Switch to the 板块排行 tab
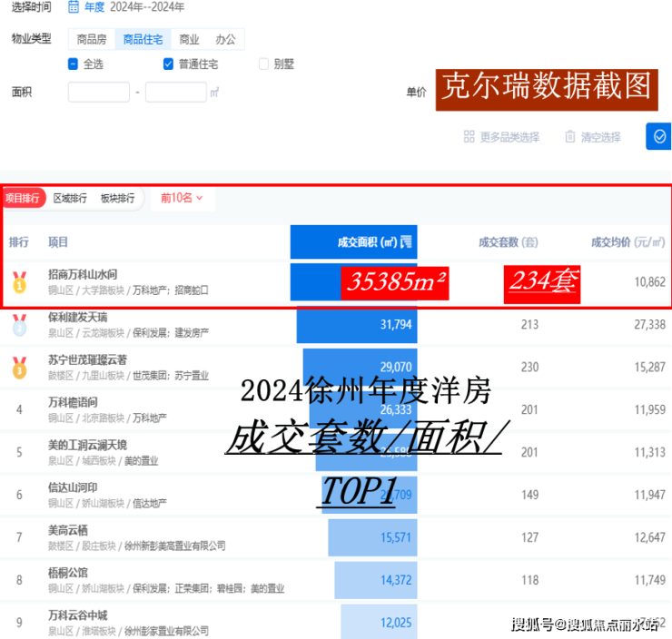The height and width of the screenshot is (639, 672). pyautogui.click(x=117, y=198)
